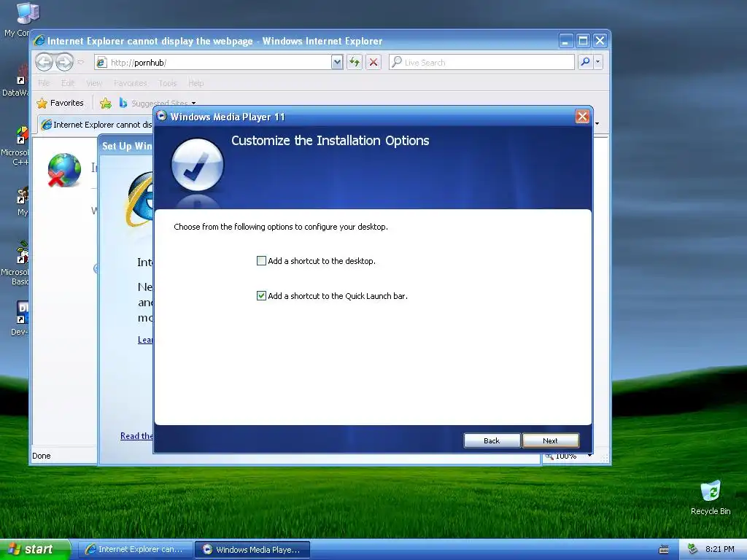This screenshot has height=560, width=747.
Task: Switch to Internet Explorer taskbar button
Action: point(135,550)
